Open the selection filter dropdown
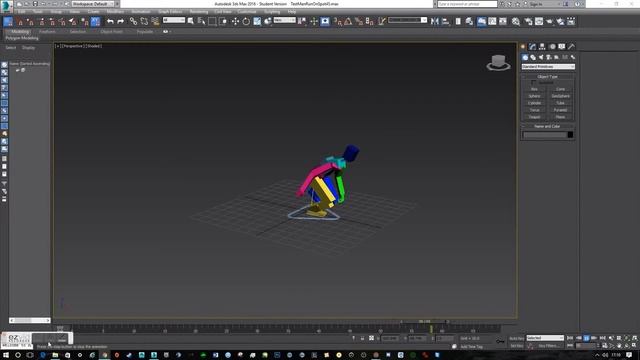Image resolution: width=640 pixels, height=360 pixels. (x=173, y=20)
